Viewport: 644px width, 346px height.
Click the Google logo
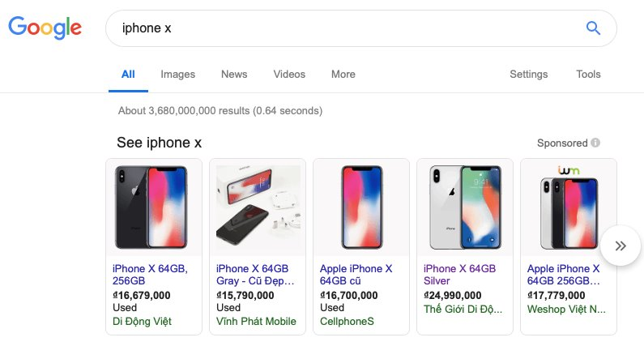pos(45,28)
